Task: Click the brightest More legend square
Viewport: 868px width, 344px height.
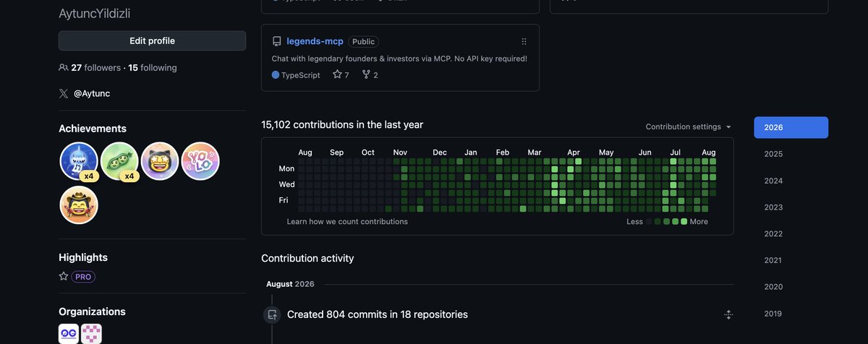Action: pos(684,222)
